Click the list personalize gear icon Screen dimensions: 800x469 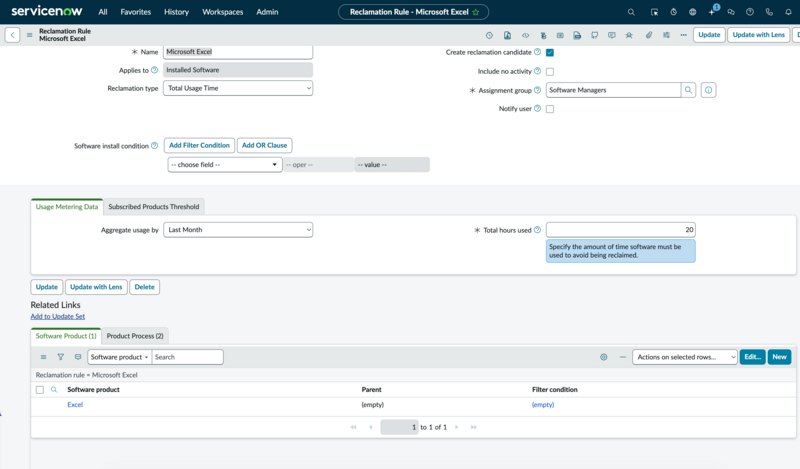[604, 357]
